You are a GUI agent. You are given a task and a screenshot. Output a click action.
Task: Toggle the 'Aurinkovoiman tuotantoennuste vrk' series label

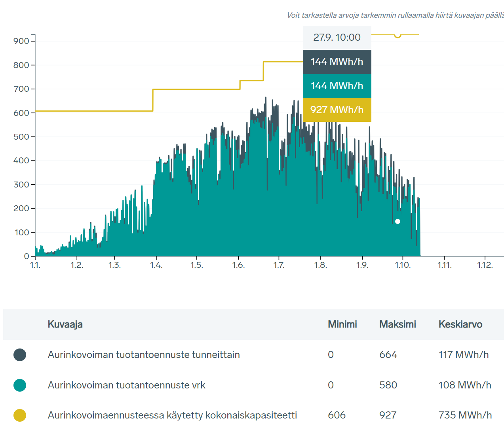tap(127, 385)
